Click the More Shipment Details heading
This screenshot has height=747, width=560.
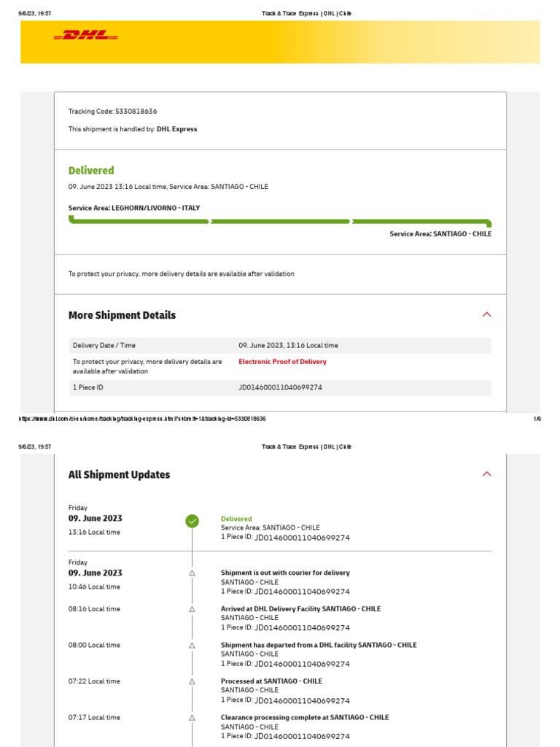click(122, 315)
